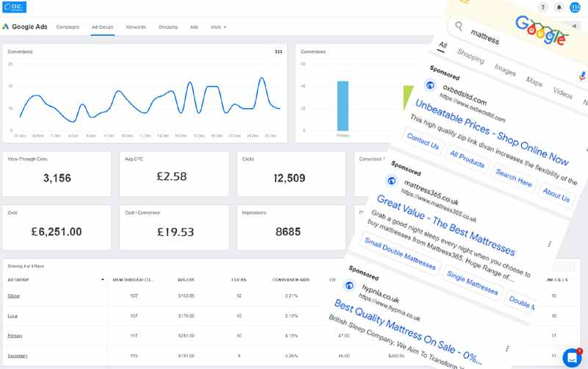Click the globe icon beside oxbedsltd.com
This screenshot has height=369, width=588.
point(430,85)
